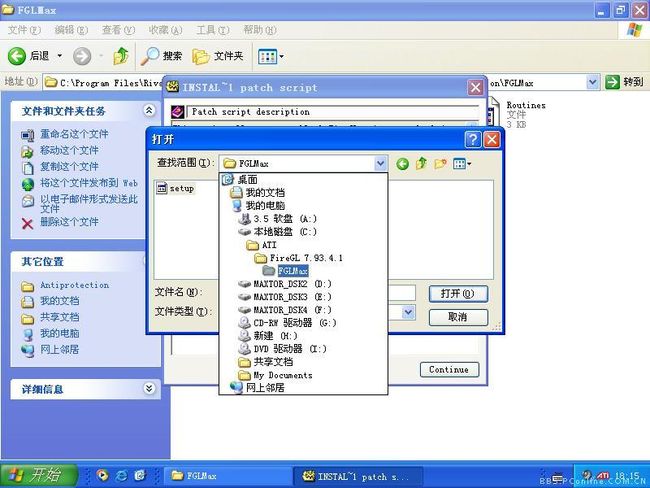Viewport: 650px width, 488px height.
Task: Click 删除这个文件 task link
Action: (x=69, y=222)
